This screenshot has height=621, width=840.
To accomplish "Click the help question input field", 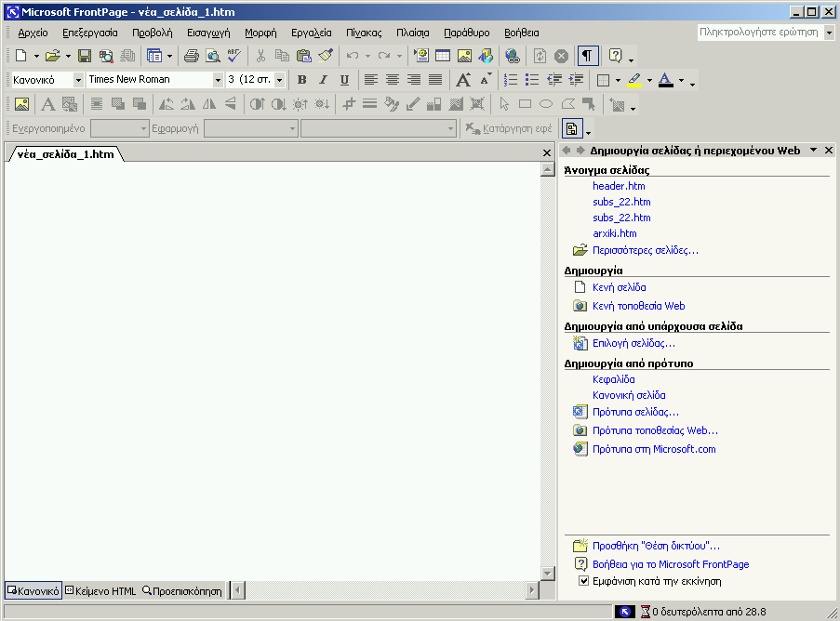I will click(759, 33).
